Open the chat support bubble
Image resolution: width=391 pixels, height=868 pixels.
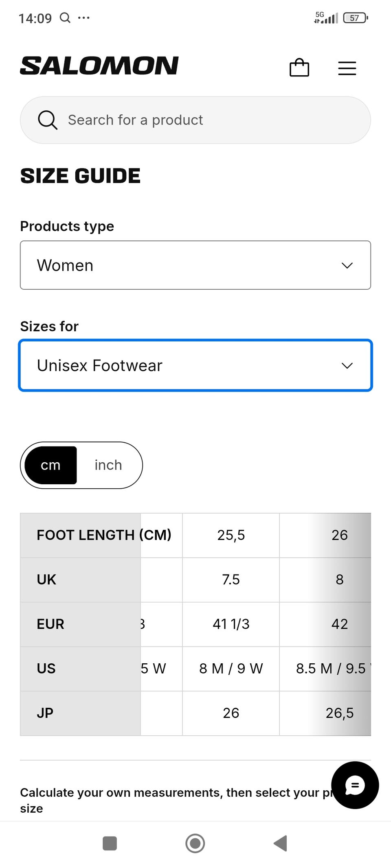pyautogui.click(x=355, y=785)
